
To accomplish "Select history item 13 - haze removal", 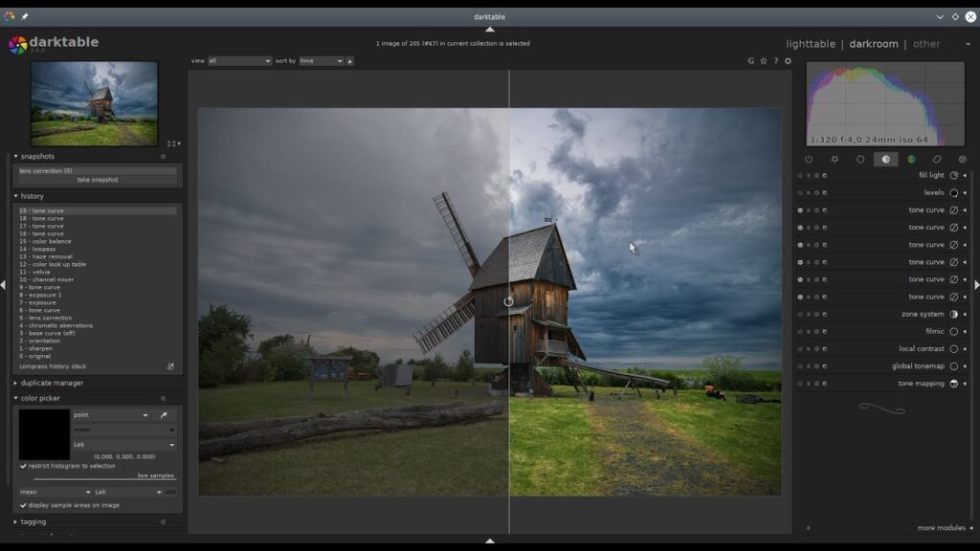I will (45, 256).
